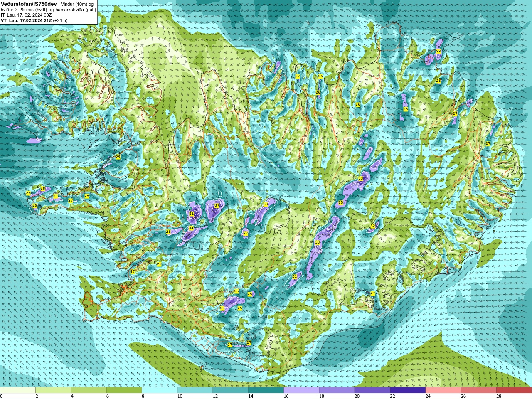Click the violet 20–22 m/s legend swatch
Image resolution: width=532 pixels, height=399 pixels.
pos(372,390)
